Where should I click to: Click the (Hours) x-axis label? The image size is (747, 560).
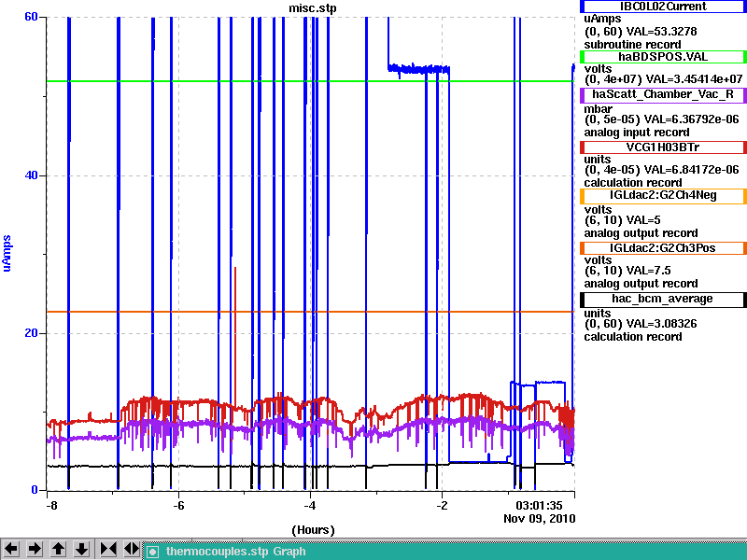click(313, 530)
